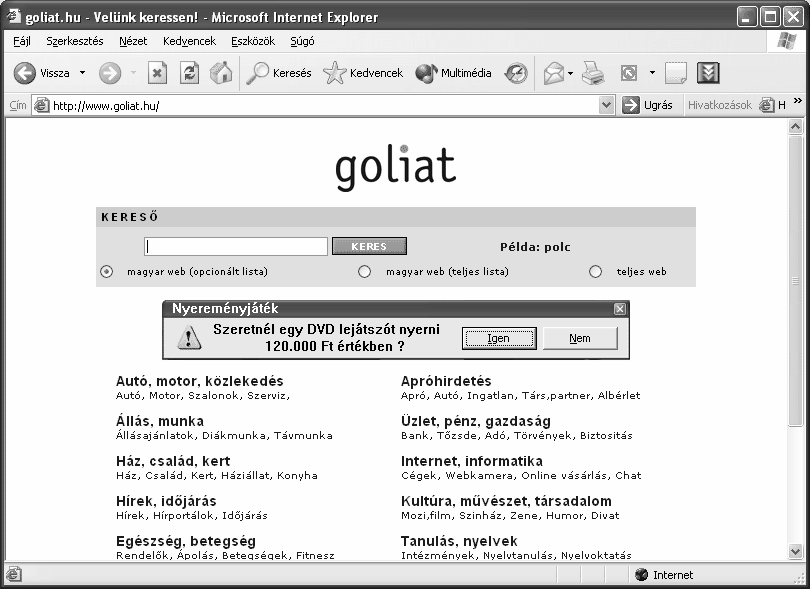Focus the goliat search text field
Viewport: 810px width, 589px height.
(x=236, y=246)
